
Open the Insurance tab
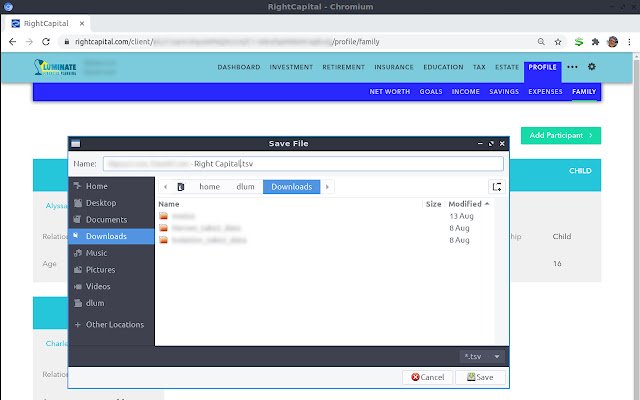pos(394,67)
